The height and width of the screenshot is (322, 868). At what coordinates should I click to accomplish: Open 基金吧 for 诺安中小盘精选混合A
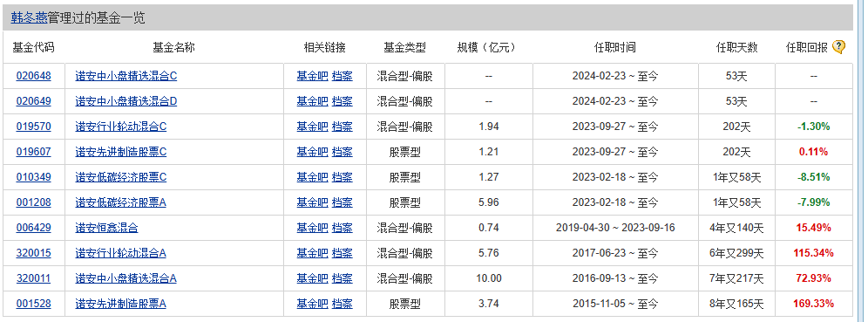point(312,278)
